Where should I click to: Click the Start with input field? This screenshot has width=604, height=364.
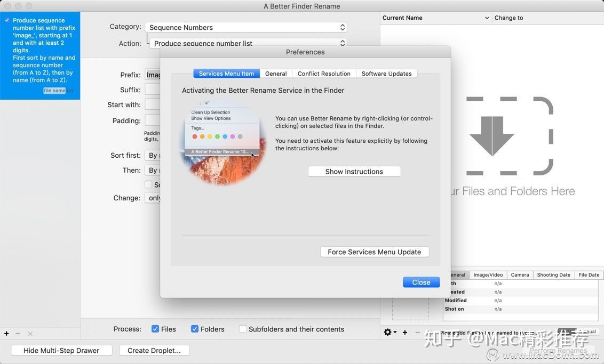click(x=153, y=104)
